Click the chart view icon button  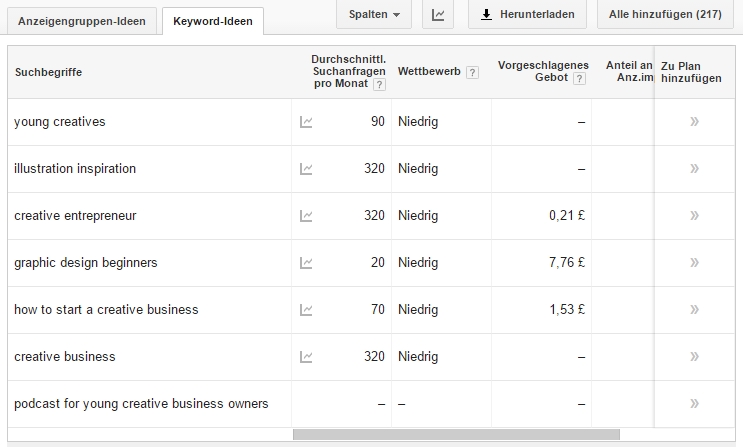438,14
